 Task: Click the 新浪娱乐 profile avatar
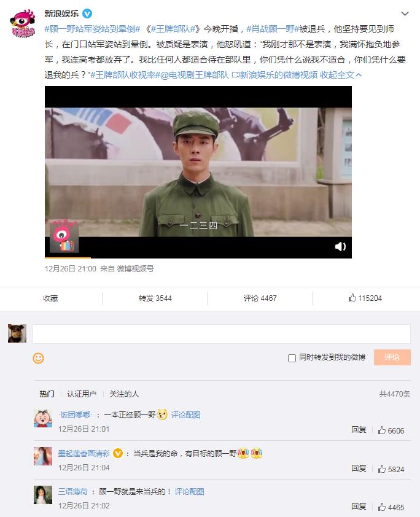coord(23,23)
